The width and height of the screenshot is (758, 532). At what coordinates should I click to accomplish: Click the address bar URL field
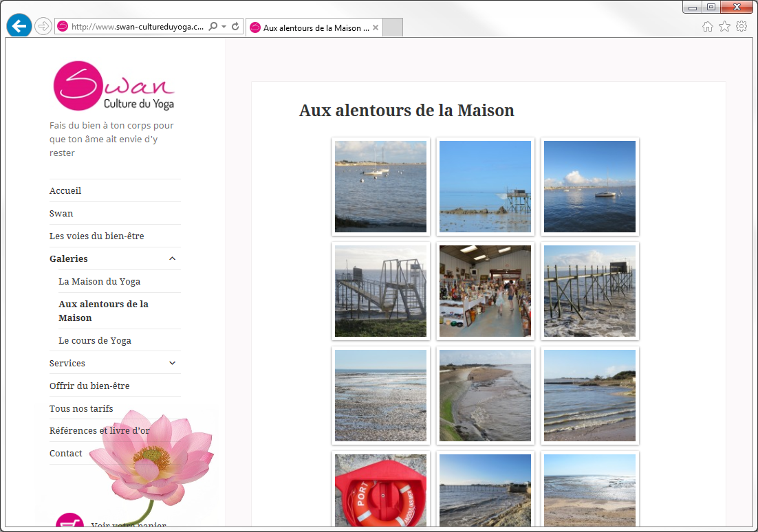coord(138,27)
